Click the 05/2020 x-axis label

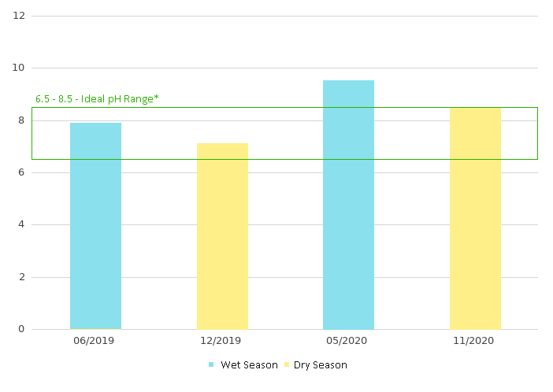(348, 341)
